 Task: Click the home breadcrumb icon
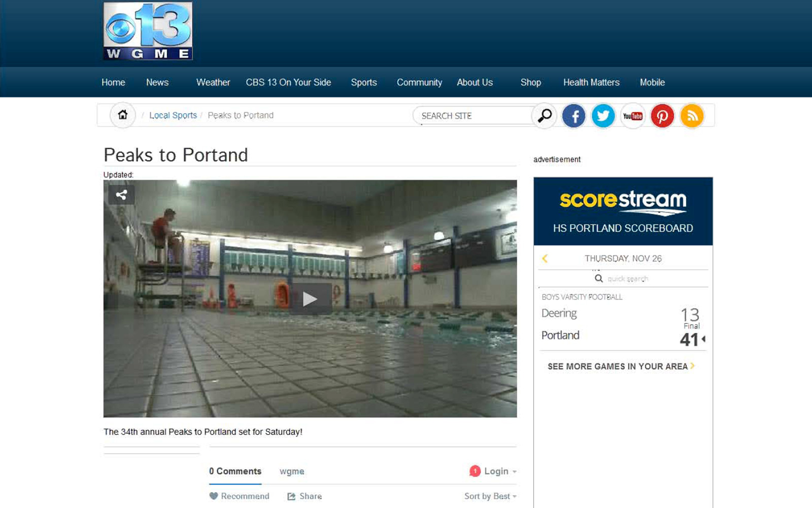pyautogui.click(x=122, y=115)
